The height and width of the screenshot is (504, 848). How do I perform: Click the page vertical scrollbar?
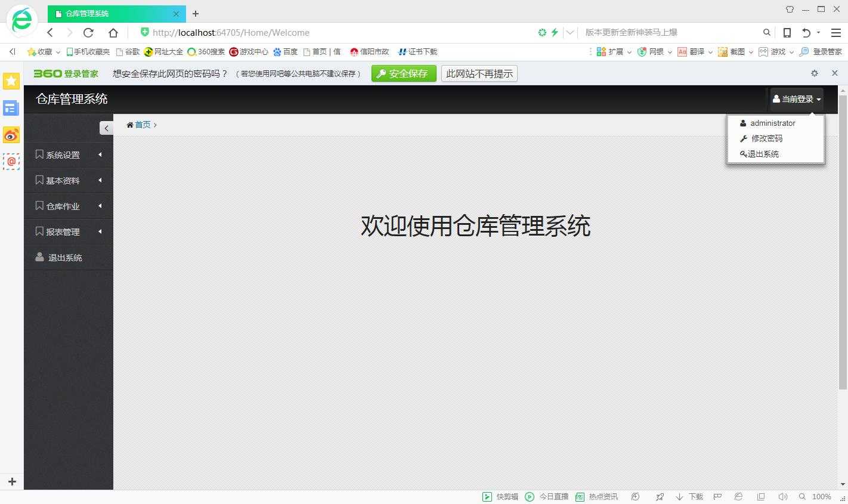click(843, 242)
